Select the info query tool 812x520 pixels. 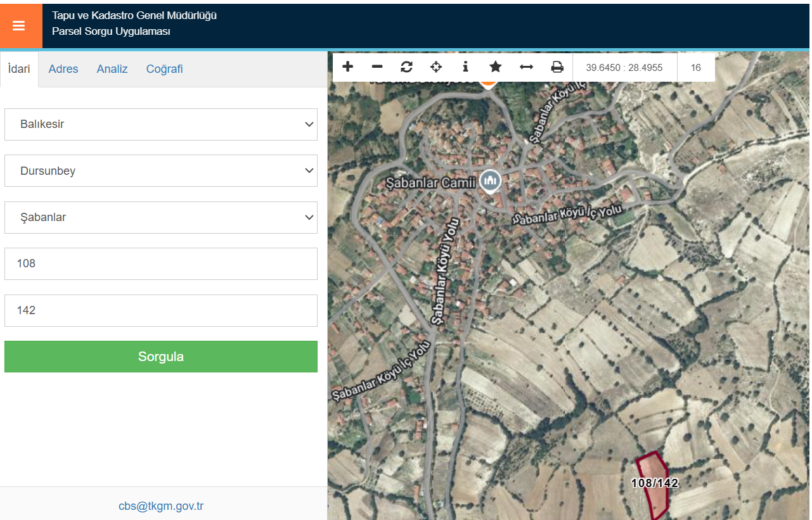[x=465, y=67]
